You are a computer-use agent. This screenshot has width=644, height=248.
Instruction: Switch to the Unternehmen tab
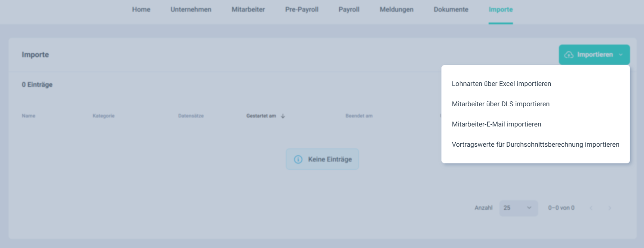(191, 9)
